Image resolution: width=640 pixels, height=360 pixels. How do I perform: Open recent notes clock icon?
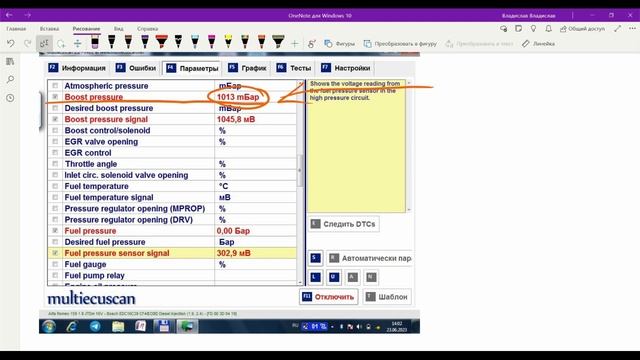[10, 98]
